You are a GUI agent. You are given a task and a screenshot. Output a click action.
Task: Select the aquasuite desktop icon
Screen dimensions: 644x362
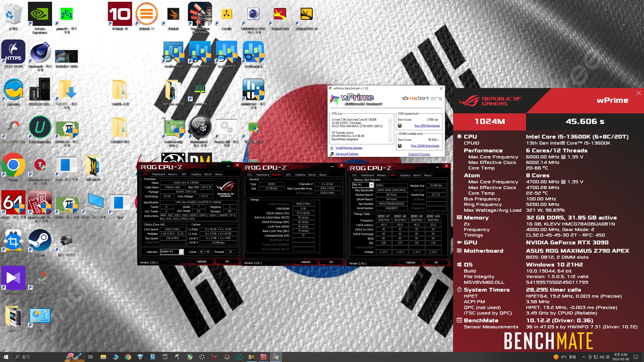point(13,92)
